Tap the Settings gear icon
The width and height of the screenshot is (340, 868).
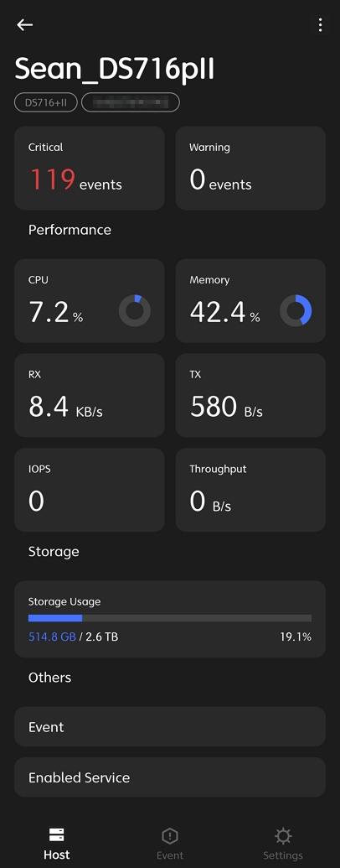[x=283, y=835]
